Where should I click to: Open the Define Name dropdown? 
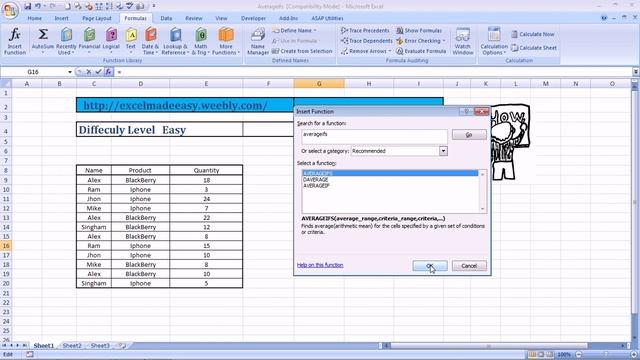click(x=294, y=31)
